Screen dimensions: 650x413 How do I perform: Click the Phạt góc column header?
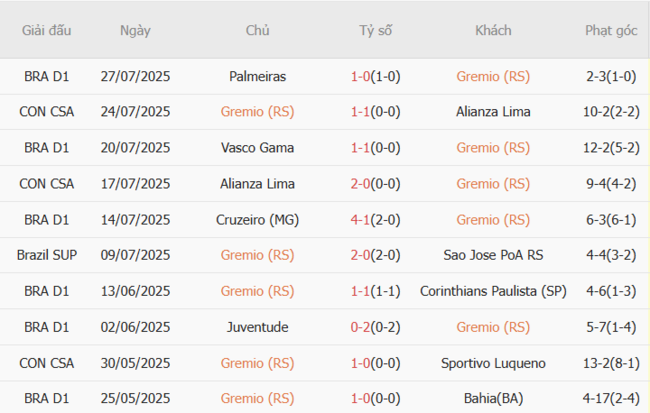[611, 30]
